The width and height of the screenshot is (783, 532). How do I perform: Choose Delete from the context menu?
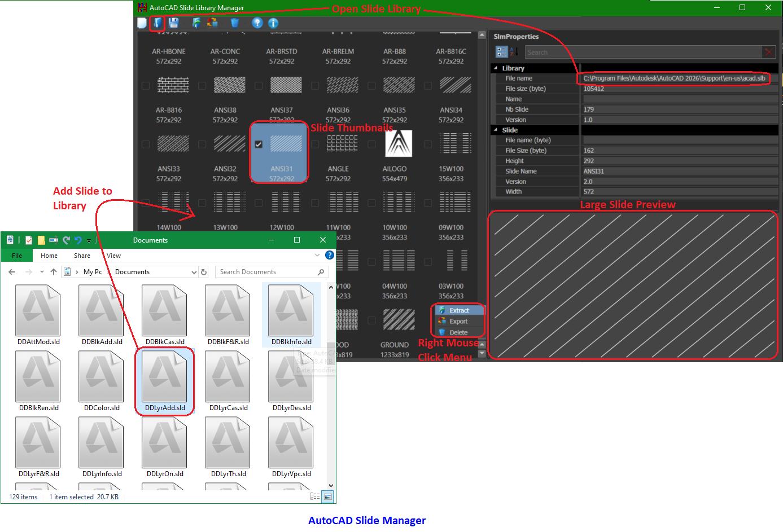(460, 333)
